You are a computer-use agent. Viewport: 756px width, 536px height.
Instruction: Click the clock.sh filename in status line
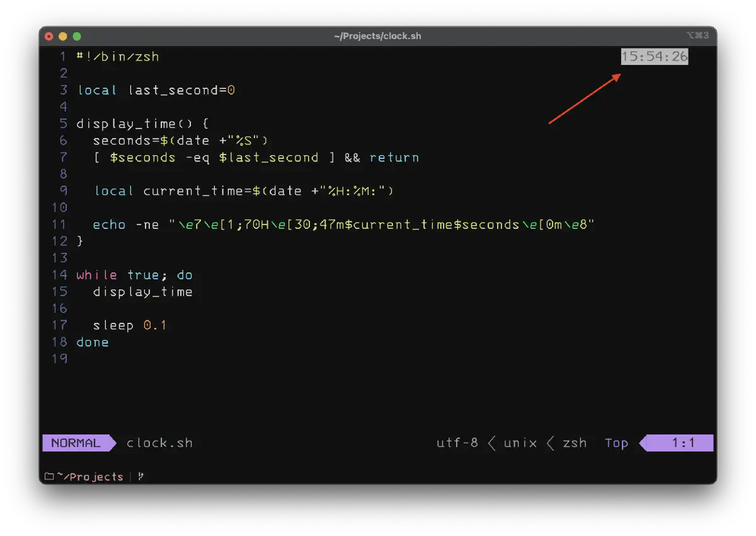159,443
